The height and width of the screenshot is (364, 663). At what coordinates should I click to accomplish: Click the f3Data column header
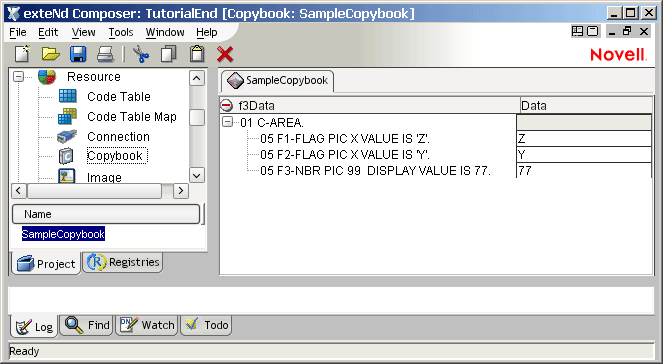370,105
